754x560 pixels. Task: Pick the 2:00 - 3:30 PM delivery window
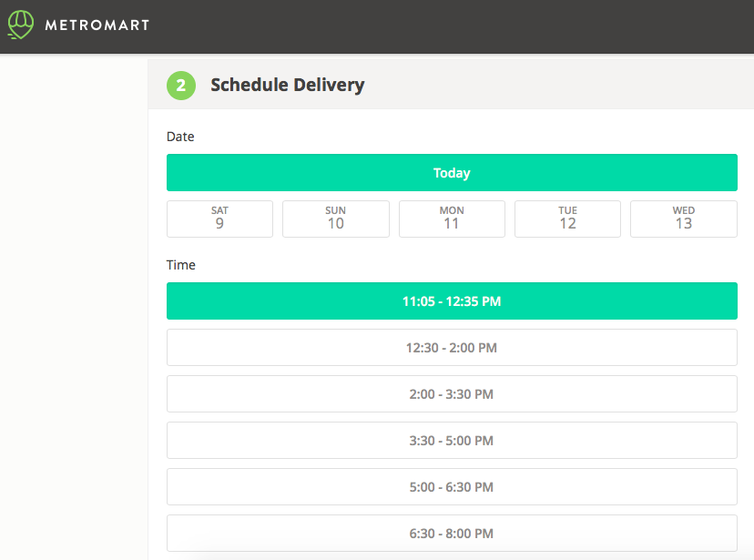(x=452, y=394)
